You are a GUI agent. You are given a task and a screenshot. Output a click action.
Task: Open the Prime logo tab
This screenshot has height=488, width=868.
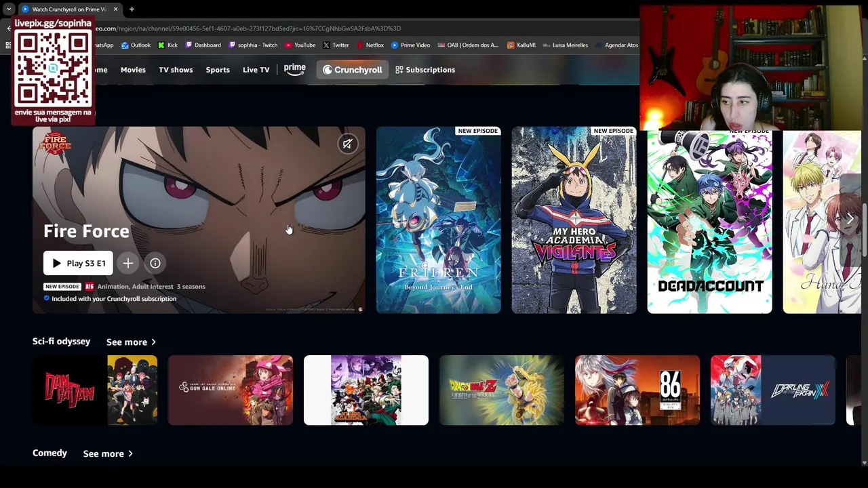click(295, 69)
